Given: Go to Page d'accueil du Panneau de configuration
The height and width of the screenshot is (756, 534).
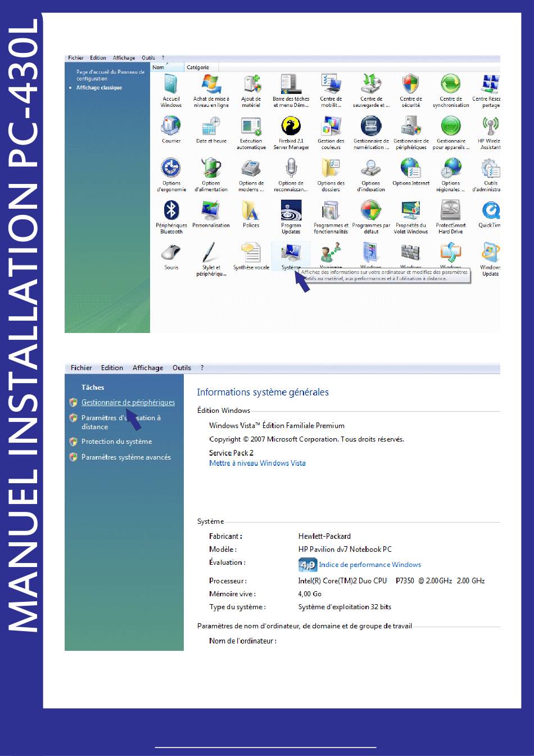Looking at the screenshot, I should click(111, 75).
